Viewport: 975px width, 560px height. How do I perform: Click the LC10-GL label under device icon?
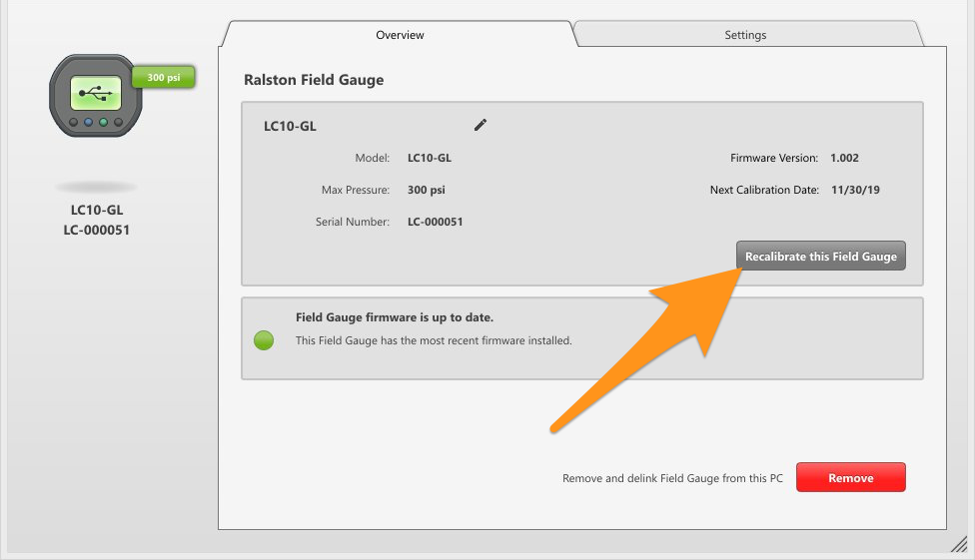[96, 210]
